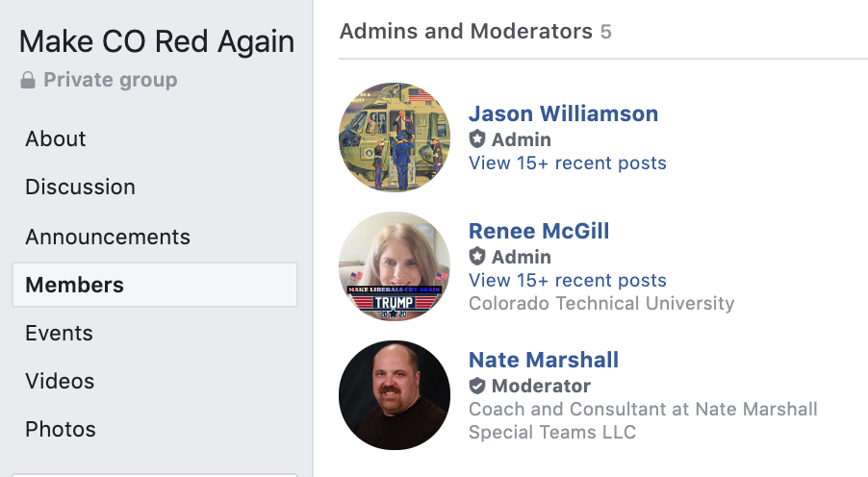Click the Admin shield badge under Jason Williamson

(x=477, y=139)
